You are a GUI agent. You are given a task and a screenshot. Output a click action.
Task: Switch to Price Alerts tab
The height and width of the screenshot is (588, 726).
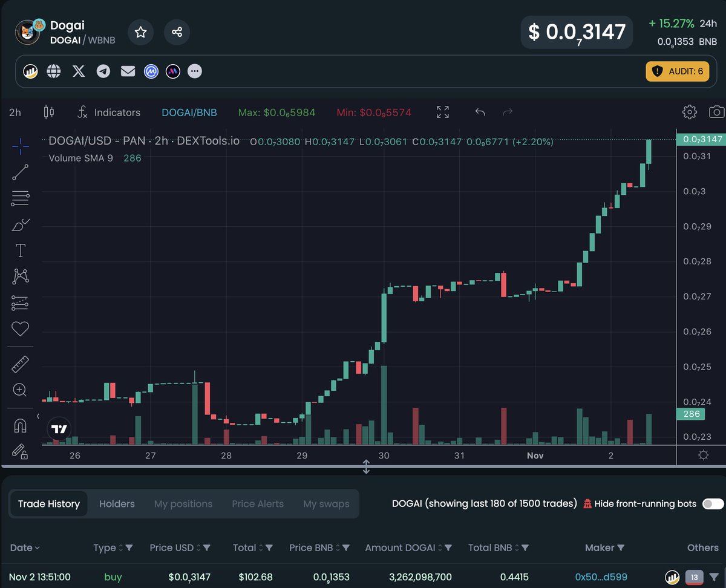(258, 504)
